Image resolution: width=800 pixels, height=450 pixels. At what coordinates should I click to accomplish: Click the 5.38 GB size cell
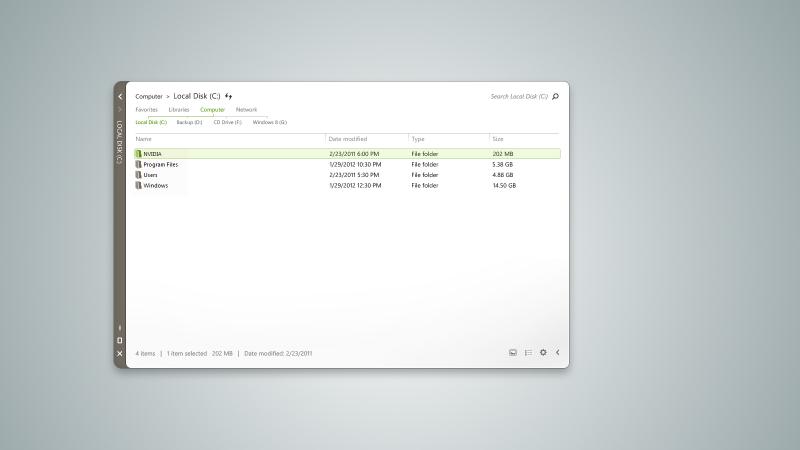[503, 164]
